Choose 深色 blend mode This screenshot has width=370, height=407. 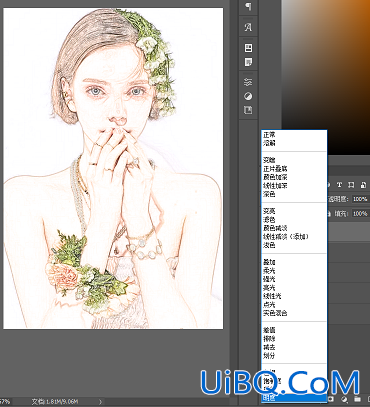pos(269,194)
